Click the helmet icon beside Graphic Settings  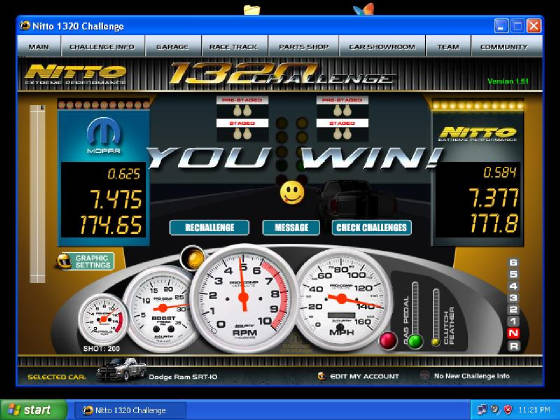tap(64, 261)
